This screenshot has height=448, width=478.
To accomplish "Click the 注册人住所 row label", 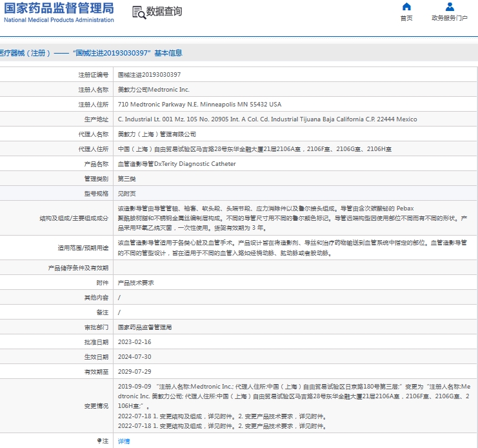I will click(x=94, y=105).
